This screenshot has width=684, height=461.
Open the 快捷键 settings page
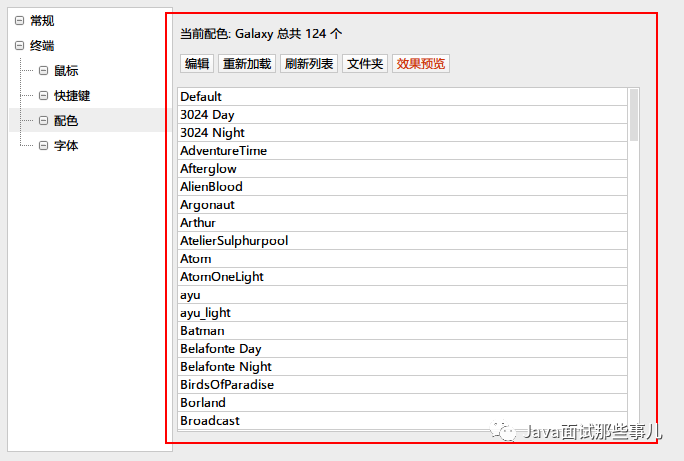(x=72, y=96)
